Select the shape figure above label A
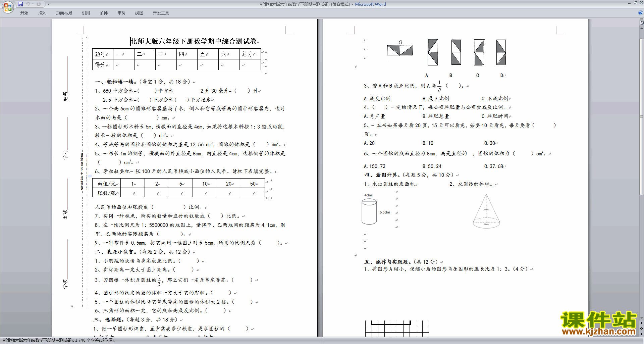The width and height of the screenshot is (644, 344). (433, 52)
